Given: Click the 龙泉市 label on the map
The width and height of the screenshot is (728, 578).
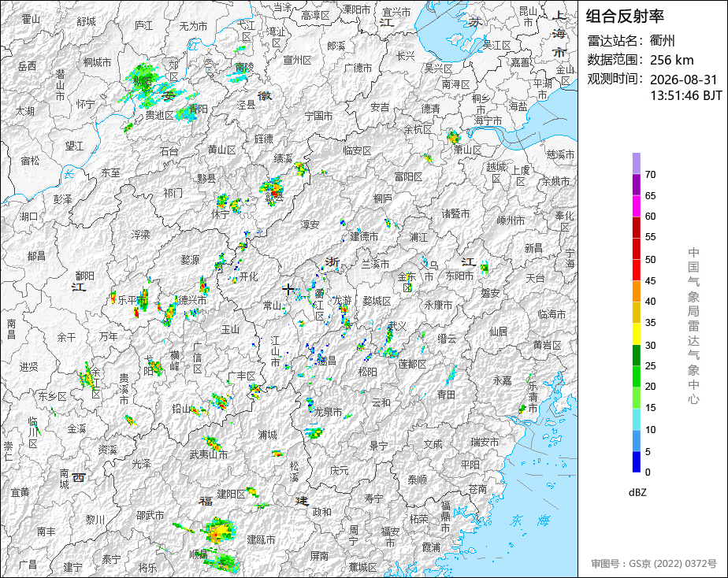Looking at the screenshot, I should point(328,412).
